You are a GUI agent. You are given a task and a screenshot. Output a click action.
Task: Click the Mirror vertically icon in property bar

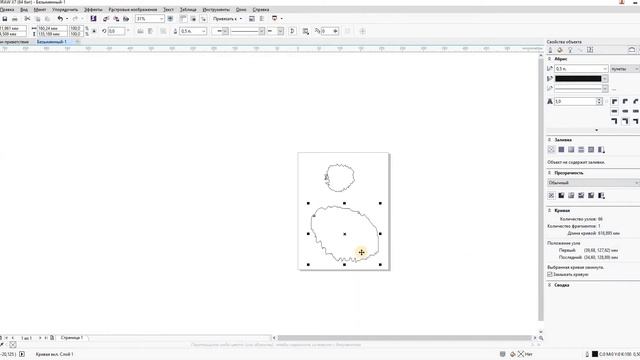150,31
